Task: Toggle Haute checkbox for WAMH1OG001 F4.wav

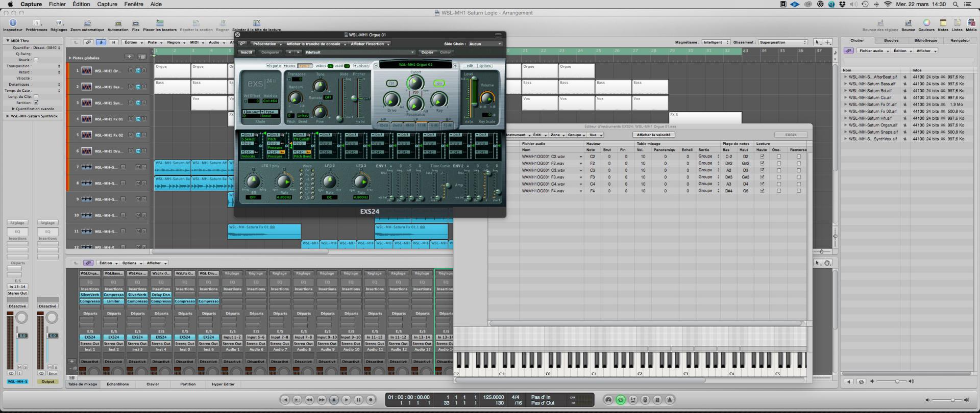Action: 762,191
